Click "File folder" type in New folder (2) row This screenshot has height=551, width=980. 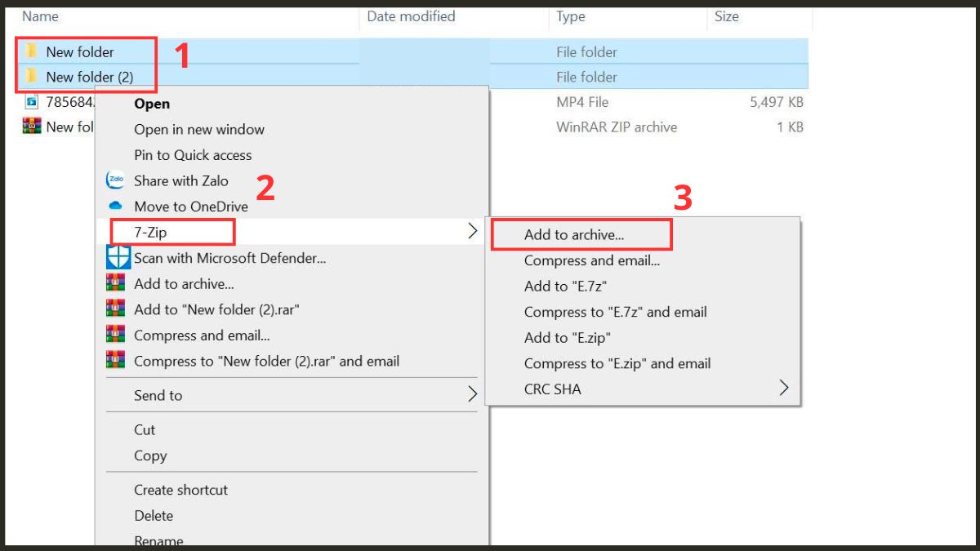click(586, 77)
